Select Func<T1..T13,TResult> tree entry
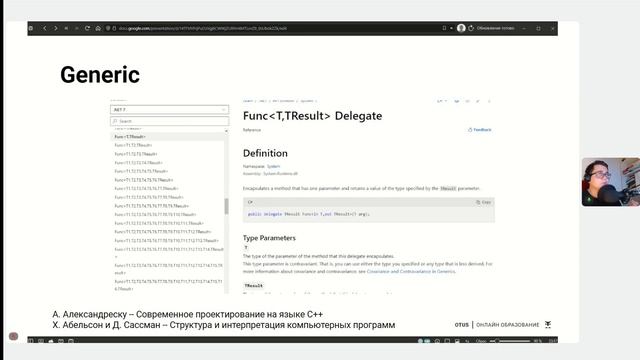640x360 pixels. tap(166, 240)
